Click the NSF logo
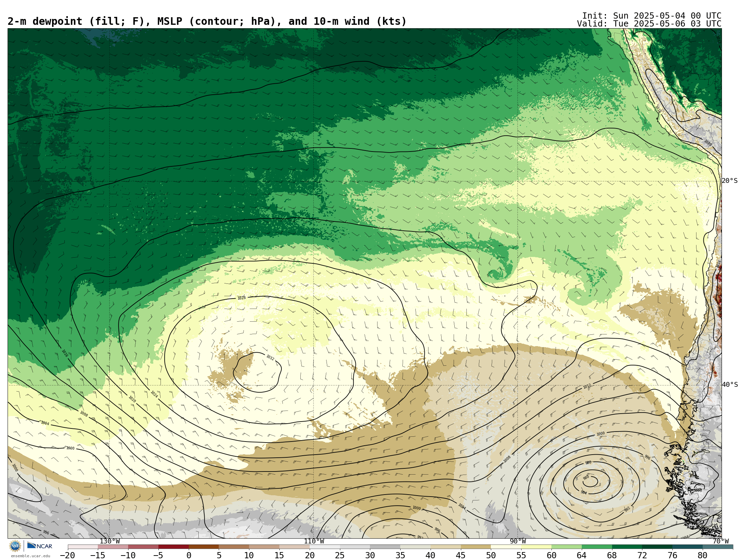The width and height of the screenshot is (744, 560). coord(15,546)
